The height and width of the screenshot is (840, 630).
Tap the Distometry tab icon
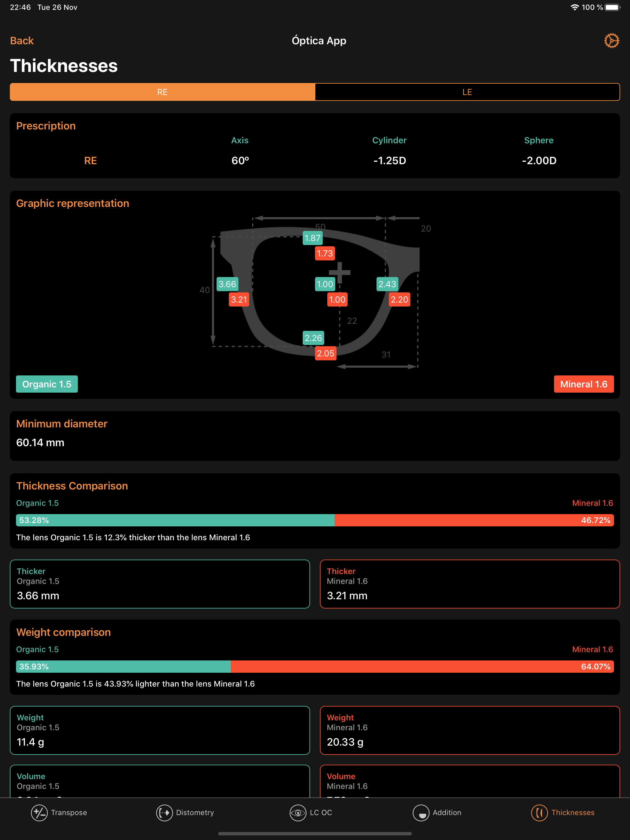(164, 813)
